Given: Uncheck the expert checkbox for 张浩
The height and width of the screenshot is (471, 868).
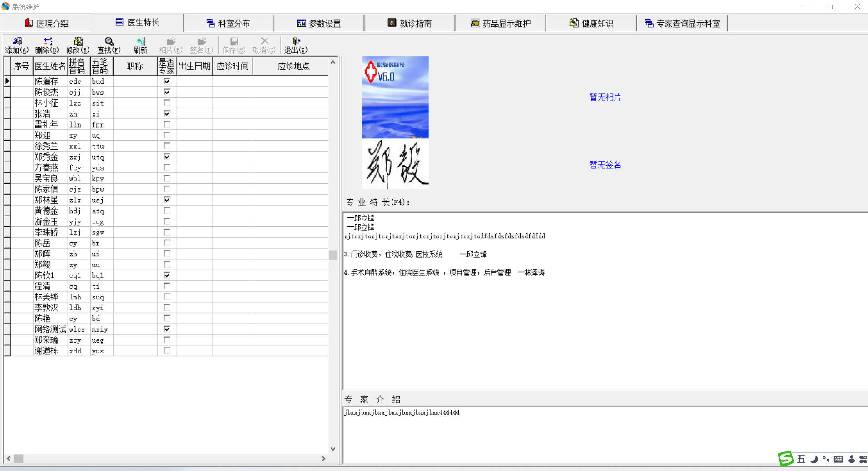Looking at the screenshot, I should (167, 113).
